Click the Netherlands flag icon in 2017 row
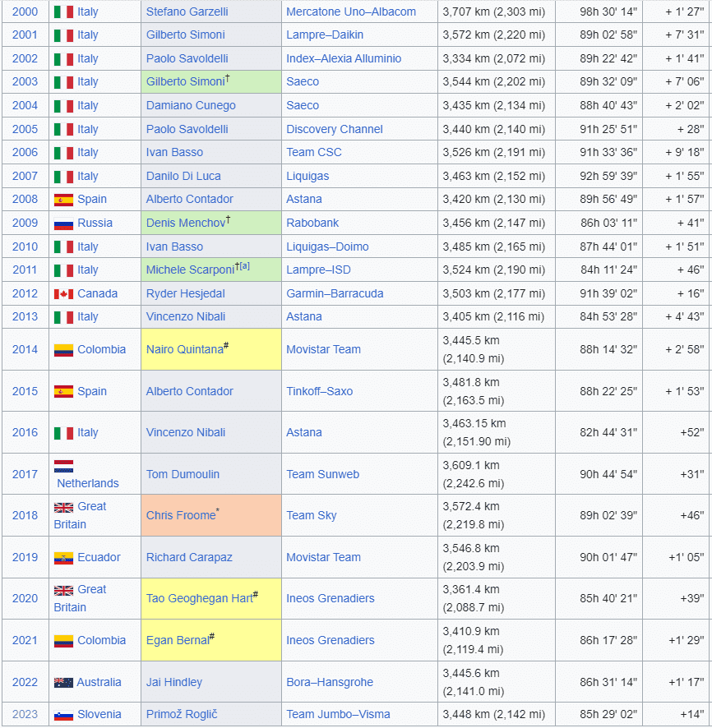 [x=63, y=466]
